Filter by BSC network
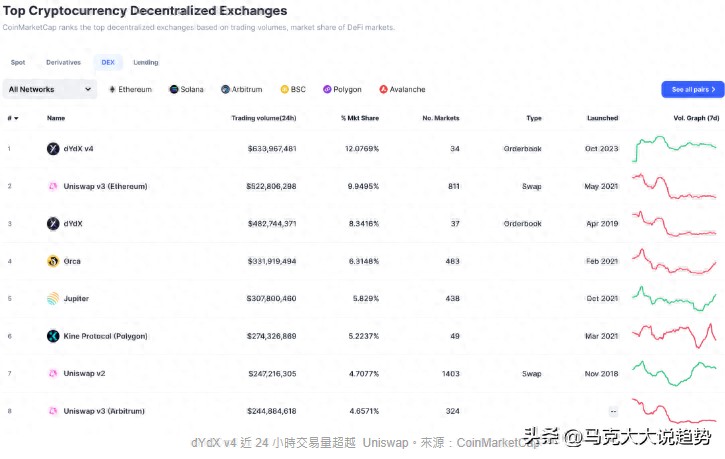725x459 pixels. coord(293,89)
